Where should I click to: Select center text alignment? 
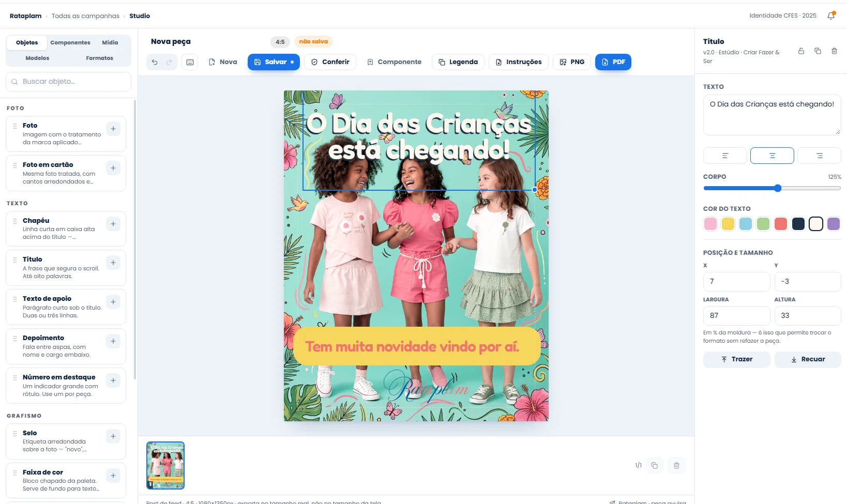coord(772,156)
